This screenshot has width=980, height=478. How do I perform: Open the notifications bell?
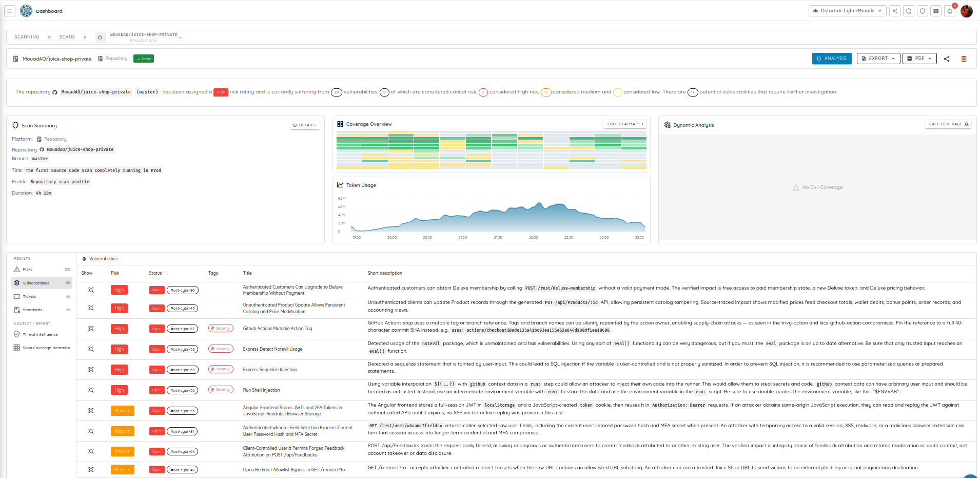click(x=950, y=11)
